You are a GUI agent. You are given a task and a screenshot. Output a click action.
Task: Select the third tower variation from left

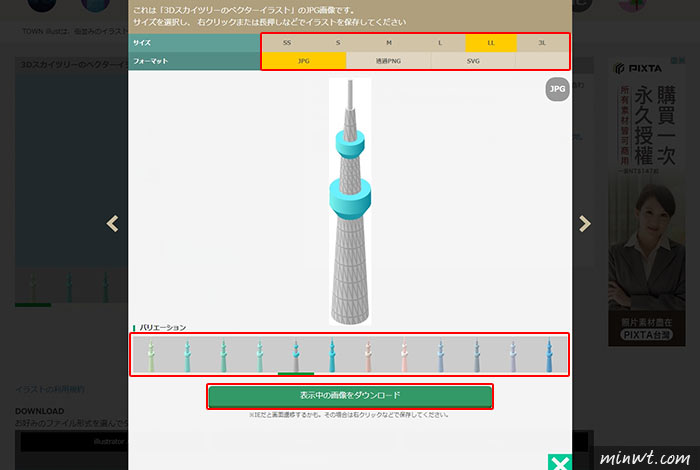pyautogui.click(x=224, y=355)
